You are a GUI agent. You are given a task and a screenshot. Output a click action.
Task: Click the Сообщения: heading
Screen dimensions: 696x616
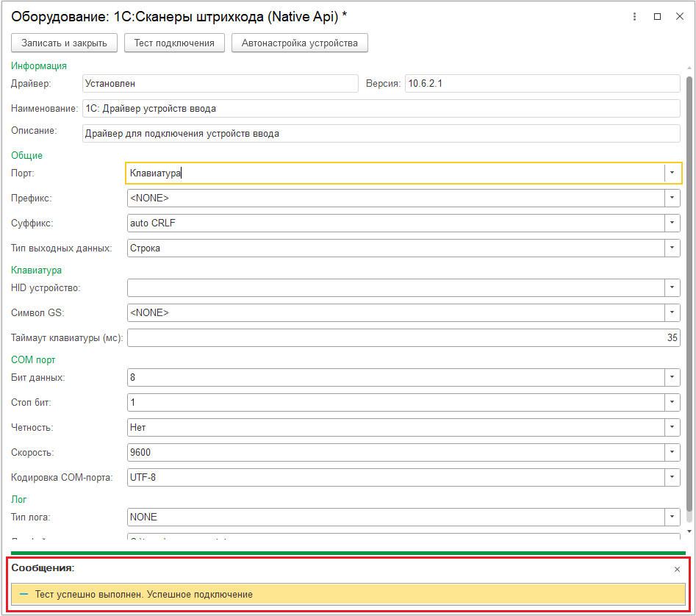(43, 567)
